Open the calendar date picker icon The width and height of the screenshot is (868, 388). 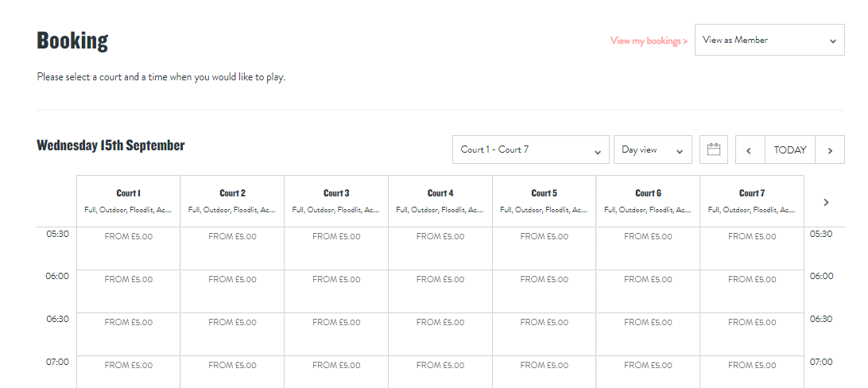[713, 149]
